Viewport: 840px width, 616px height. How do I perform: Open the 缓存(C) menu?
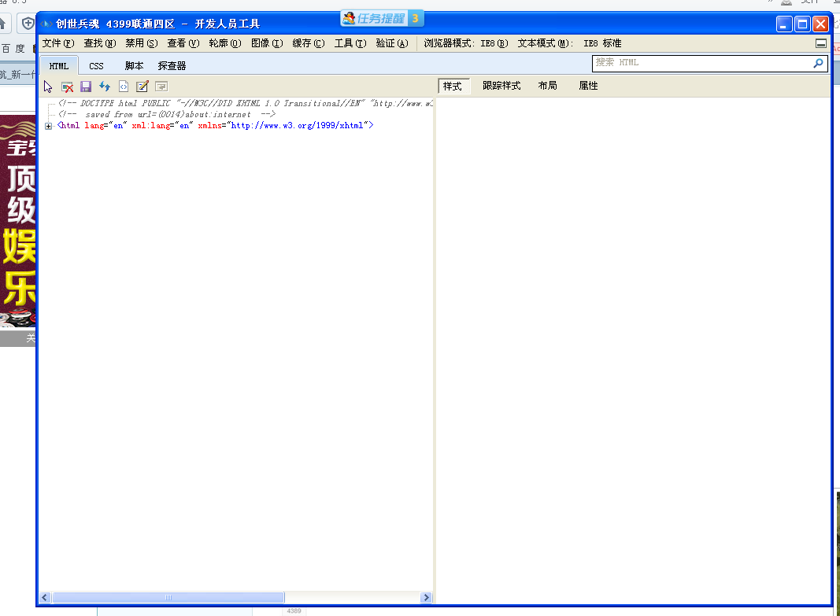(309, 43)
